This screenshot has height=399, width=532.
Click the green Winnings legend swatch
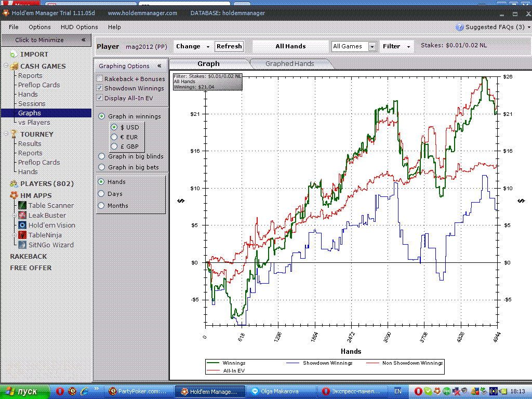click(214, 363)
